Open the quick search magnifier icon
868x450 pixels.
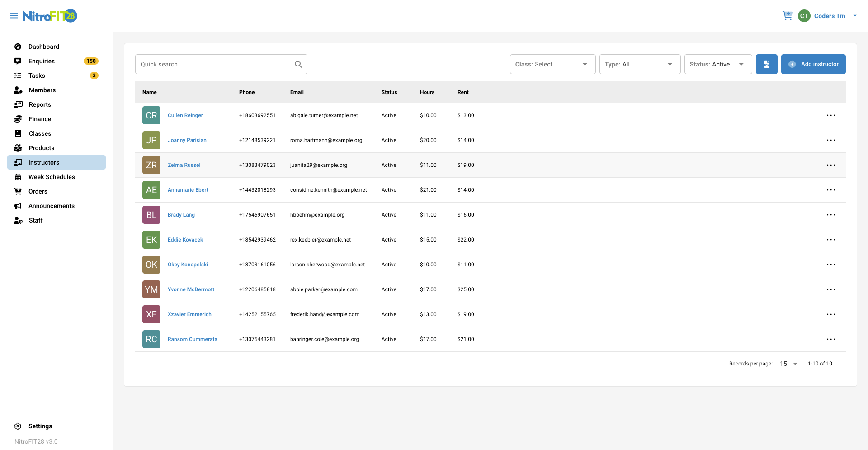coord(298,64)
